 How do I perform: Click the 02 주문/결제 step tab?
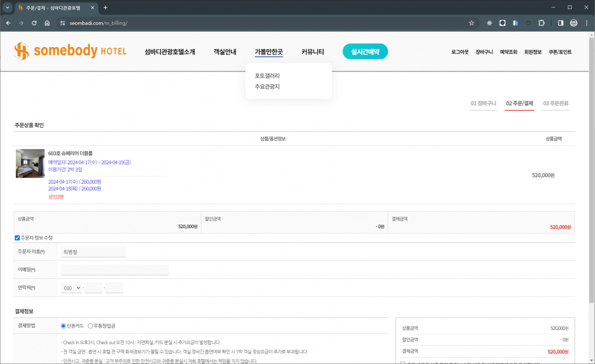pos(519,104)
